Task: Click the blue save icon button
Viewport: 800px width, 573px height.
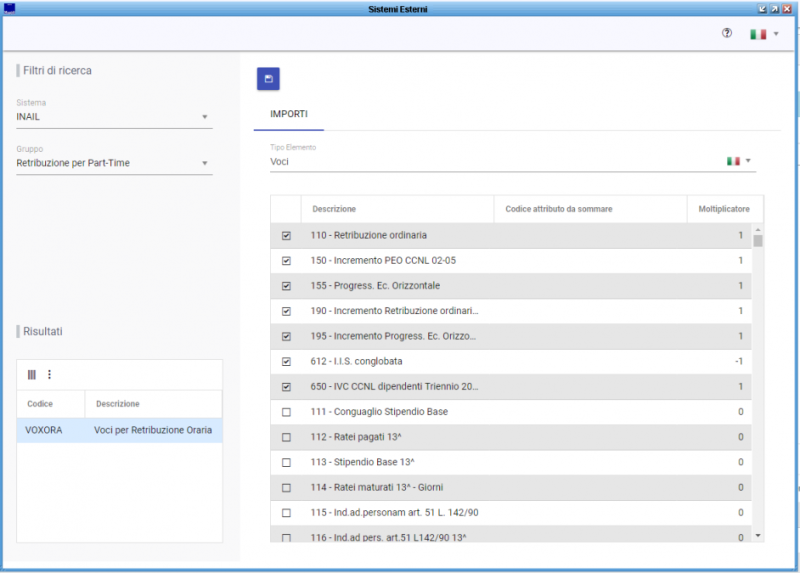Action: (x=268, y=79)
